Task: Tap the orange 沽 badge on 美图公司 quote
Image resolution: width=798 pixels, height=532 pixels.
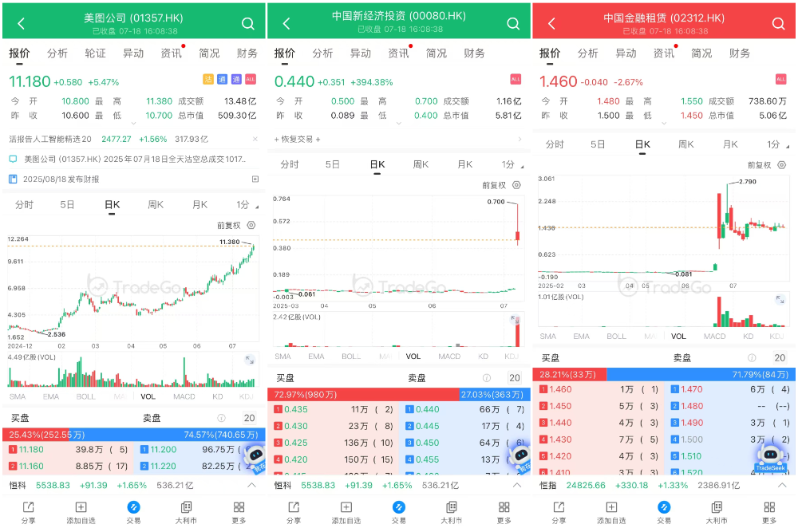Action: [208, 79]
